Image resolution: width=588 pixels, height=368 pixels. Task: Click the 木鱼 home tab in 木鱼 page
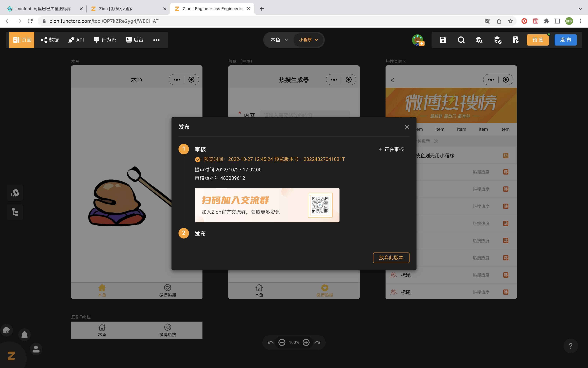coord(102,291)
